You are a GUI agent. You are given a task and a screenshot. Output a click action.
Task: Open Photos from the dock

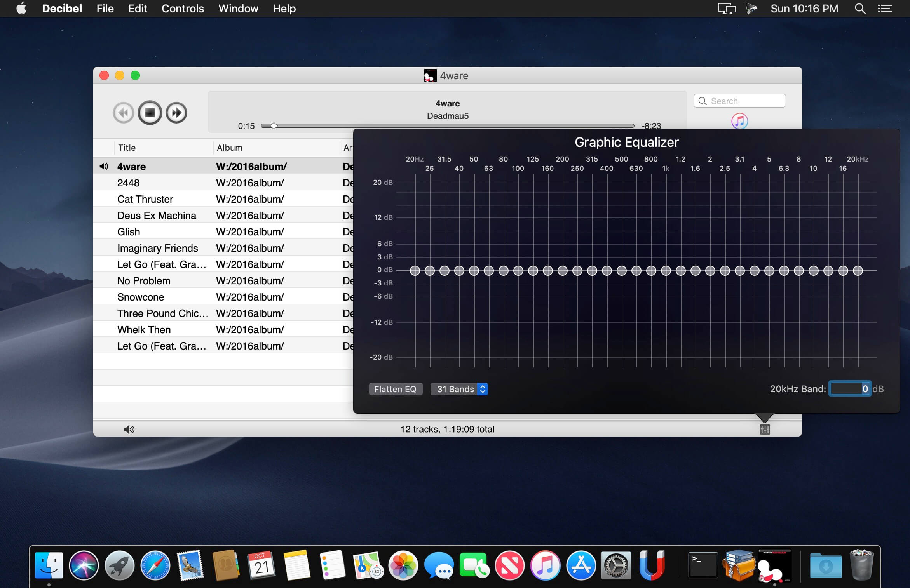pos(403,565)
